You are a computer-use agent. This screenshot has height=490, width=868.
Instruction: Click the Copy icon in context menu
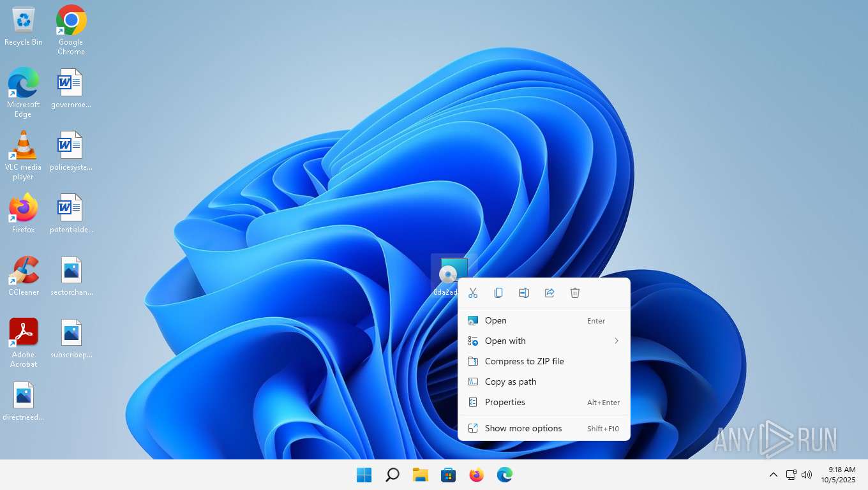(x=498, y=293)
